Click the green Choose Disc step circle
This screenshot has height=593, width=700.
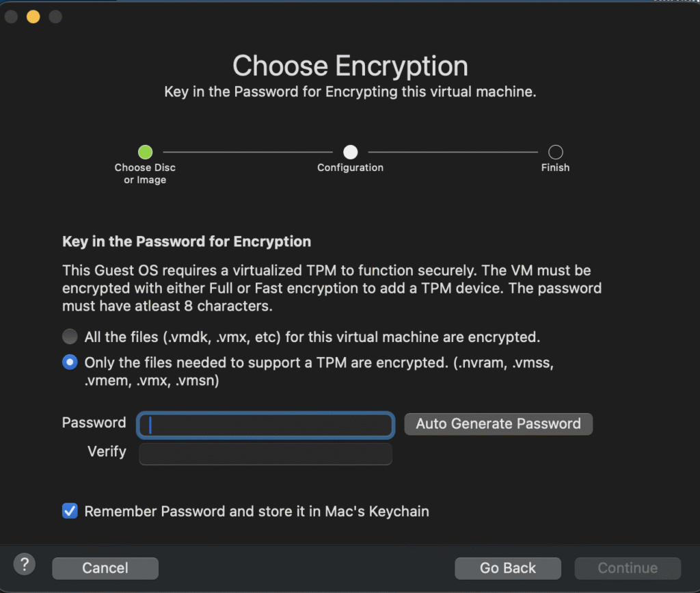(145, 152)
